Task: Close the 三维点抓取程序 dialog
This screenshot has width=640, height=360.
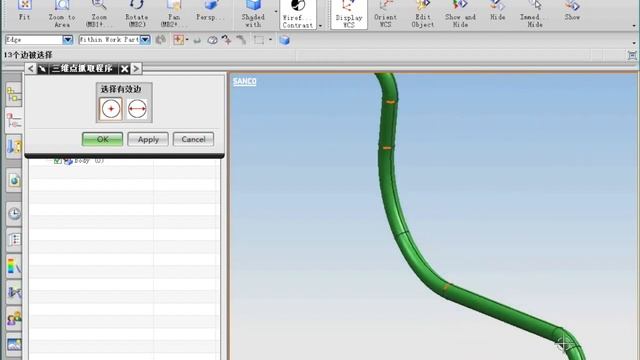Action: point(124,69)
